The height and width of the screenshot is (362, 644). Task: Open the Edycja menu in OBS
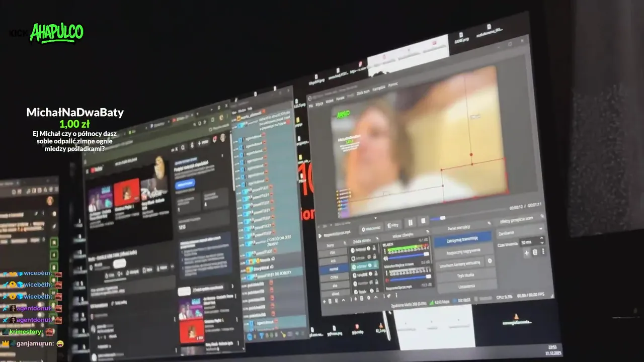319,104
